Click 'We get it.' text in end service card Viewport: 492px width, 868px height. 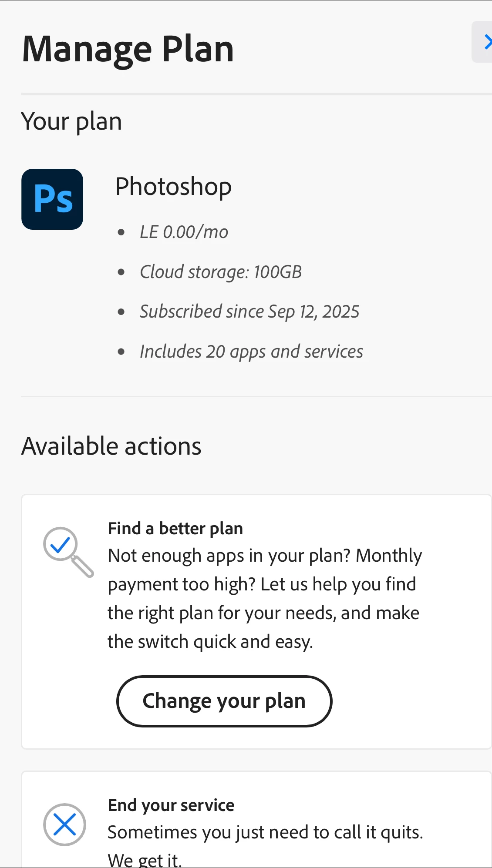[144, 860]
